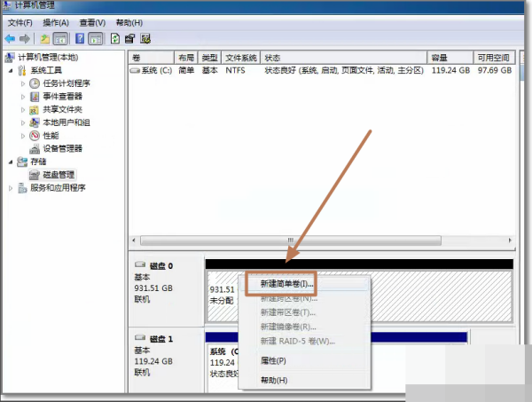Click the Back arrow toolbar icon
Screen dimensions: 532x402
10,39
